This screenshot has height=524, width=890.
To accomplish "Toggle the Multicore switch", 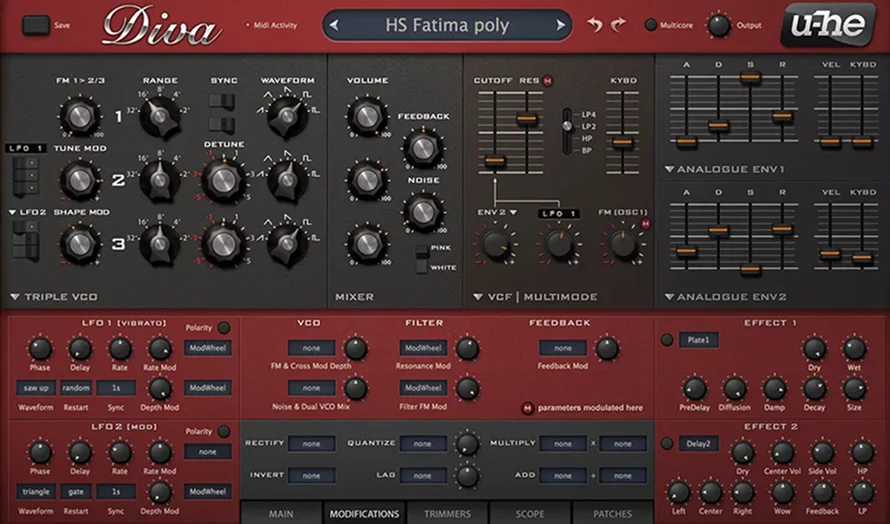I will coord(651,25).
